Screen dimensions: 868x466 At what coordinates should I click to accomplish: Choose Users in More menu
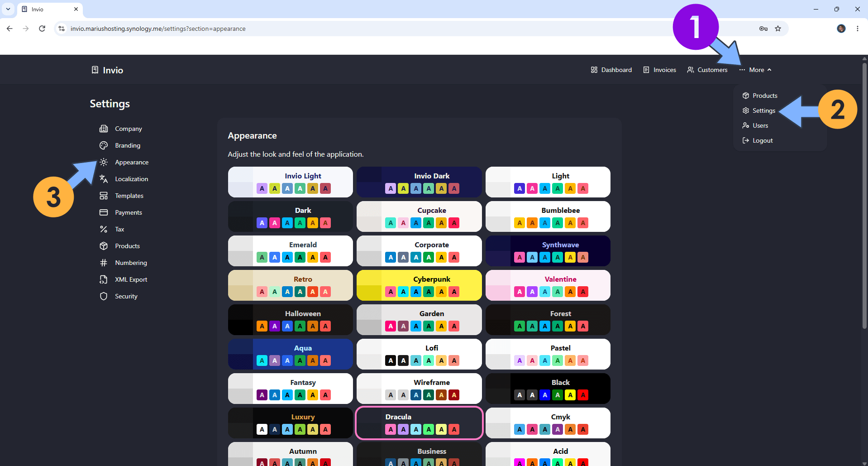pos(755,125)
